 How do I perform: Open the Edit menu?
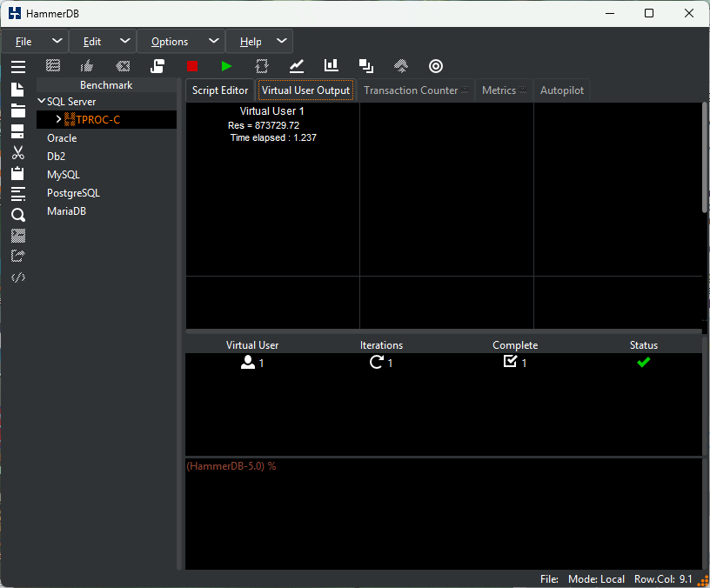coord(92,42)
